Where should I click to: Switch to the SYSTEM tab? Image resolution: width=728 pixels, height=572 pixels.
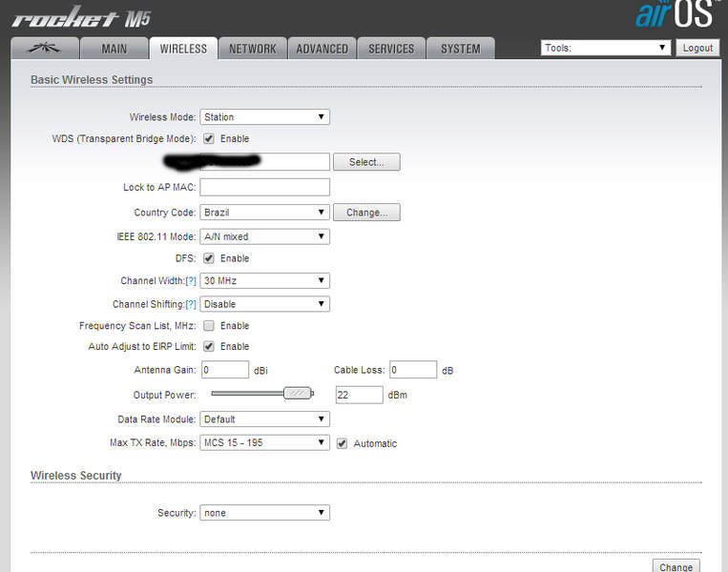coord(461,49)
